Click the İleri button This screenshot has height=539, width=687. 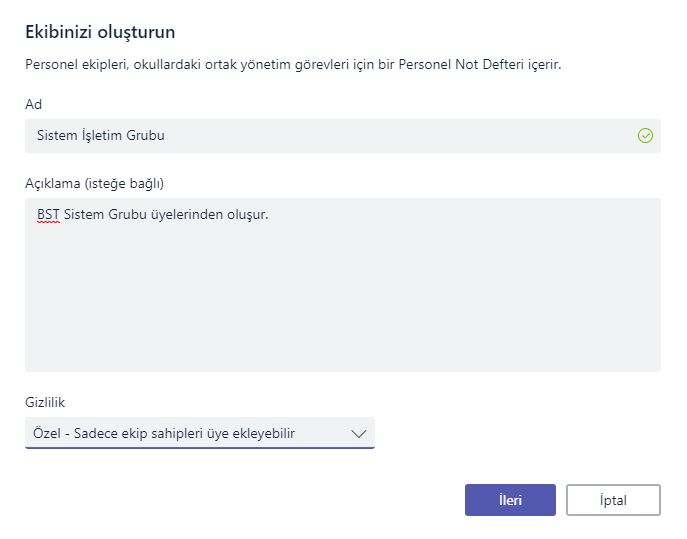[x=510, y=500]
